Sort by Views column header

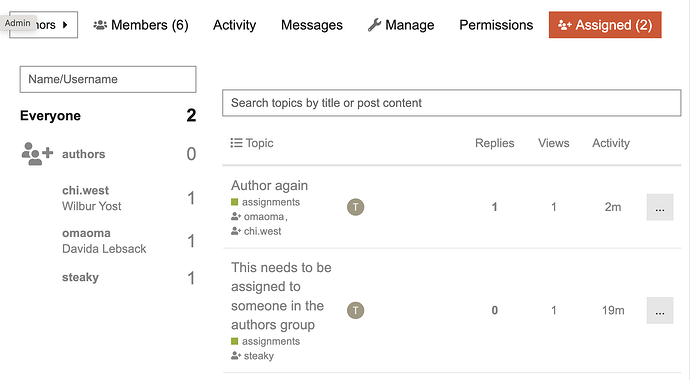coord(554,143)
